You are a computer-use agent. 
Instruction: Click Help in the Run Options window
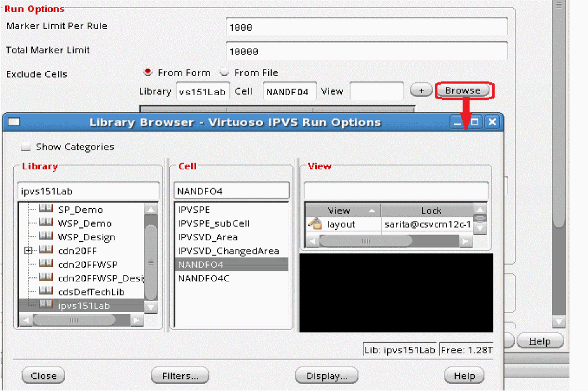[x=540, y=341]
